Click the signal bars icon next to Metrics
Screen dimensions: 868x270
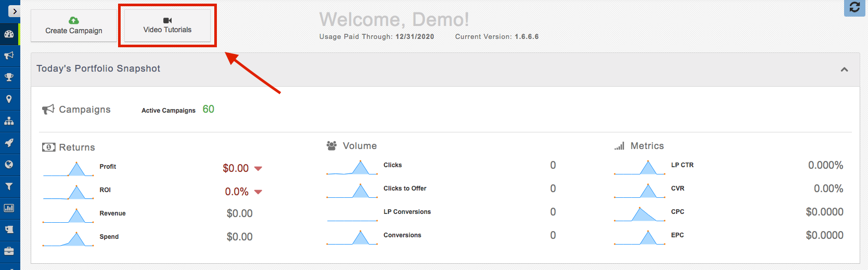(619, 146)
